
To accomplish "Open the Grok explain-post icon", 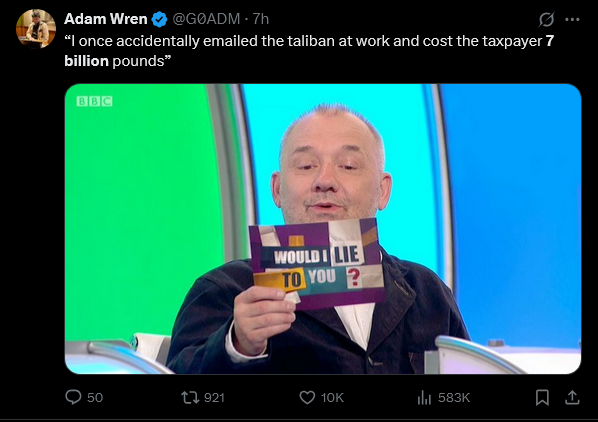I will (x=546, y=19).
